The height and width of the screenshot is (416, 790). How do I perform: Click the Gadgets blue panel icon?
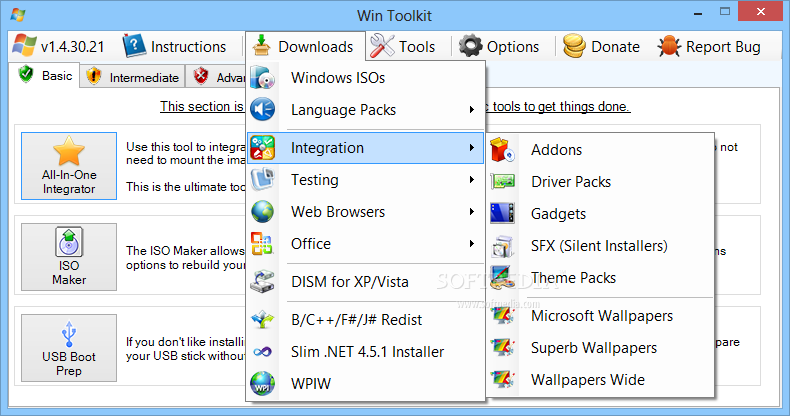502,214
